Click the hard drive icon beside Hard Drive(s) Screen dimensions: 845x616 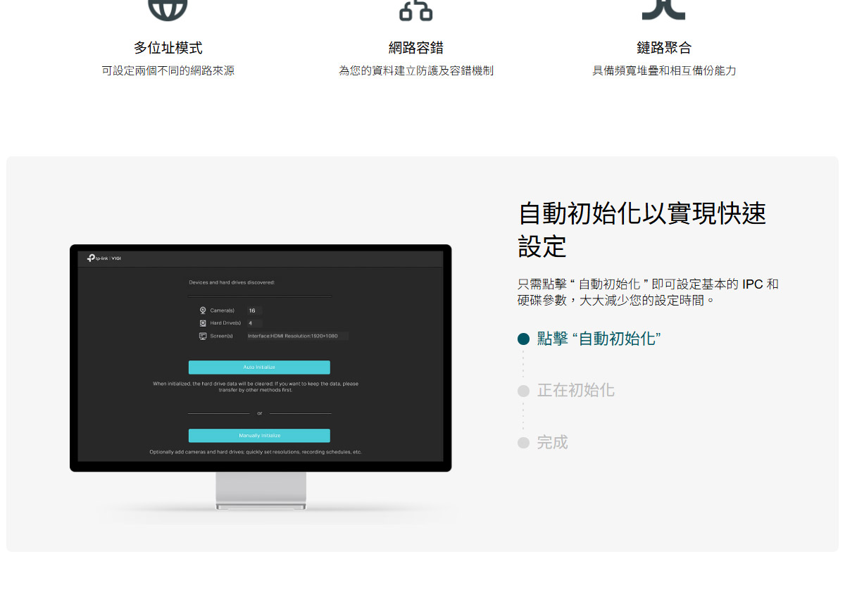tap(203, 323)
